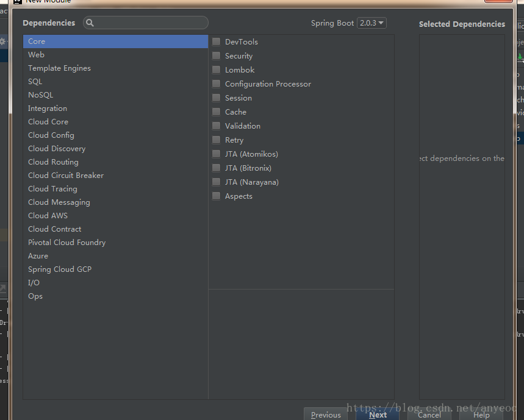Open the Template Engines category
The image size is (524, 420).
tap(116, 68)
